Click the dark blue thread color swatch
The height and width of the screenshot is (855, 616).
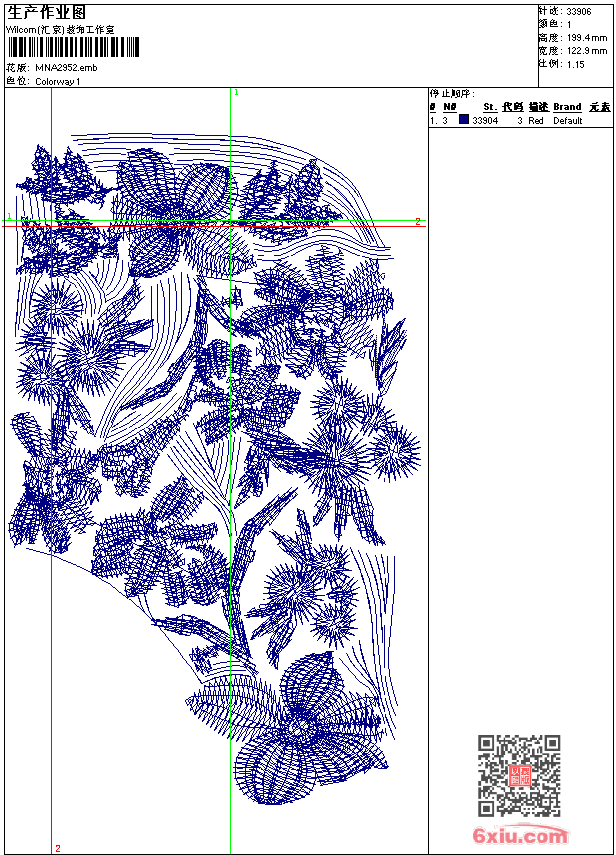coord(464,120)
